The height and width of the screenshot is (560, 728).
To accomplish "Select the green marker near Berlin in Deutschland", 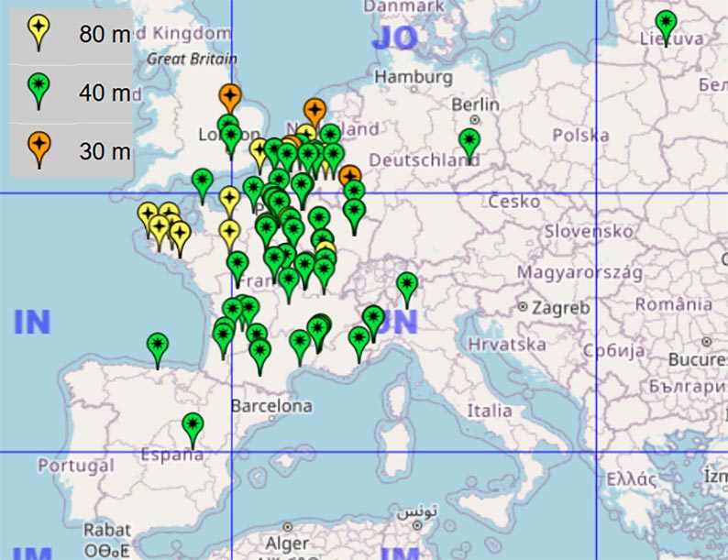I will coord(469,142).
